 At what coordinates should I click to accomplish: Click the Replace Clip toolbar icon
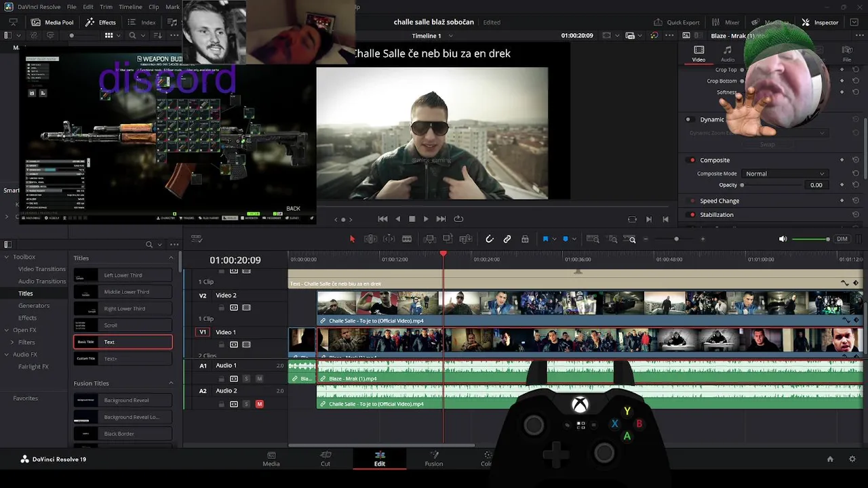coord(466,239)
